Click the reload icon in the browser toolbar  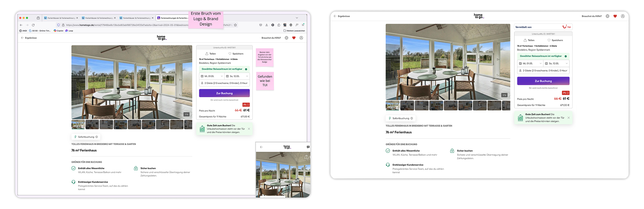[x=33, y=25]
